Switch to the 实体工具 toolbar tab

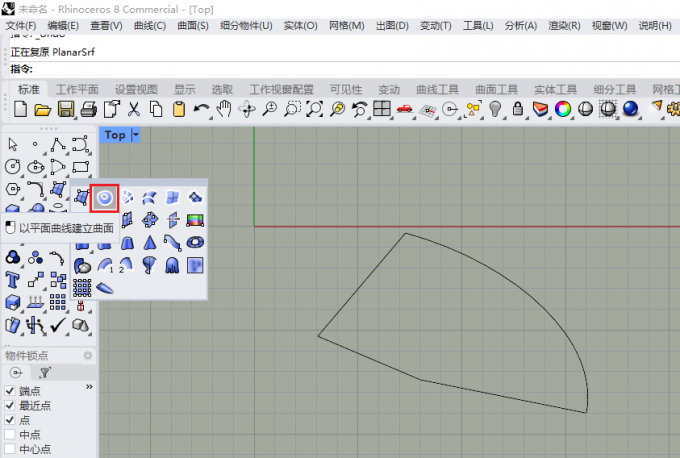click(556, 89)
